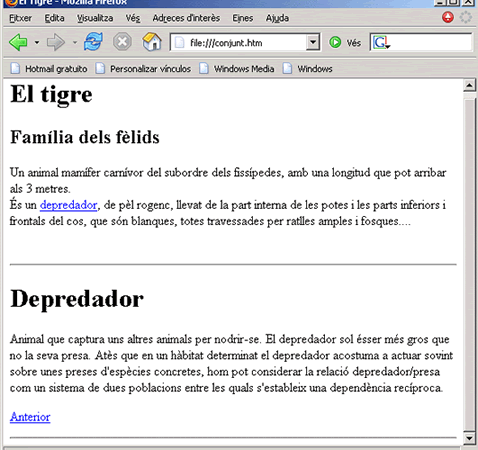The width and height of the screenshot is (478, 450).
Task: Open the Adreces d'interès menu
Action: click(186, 18)
